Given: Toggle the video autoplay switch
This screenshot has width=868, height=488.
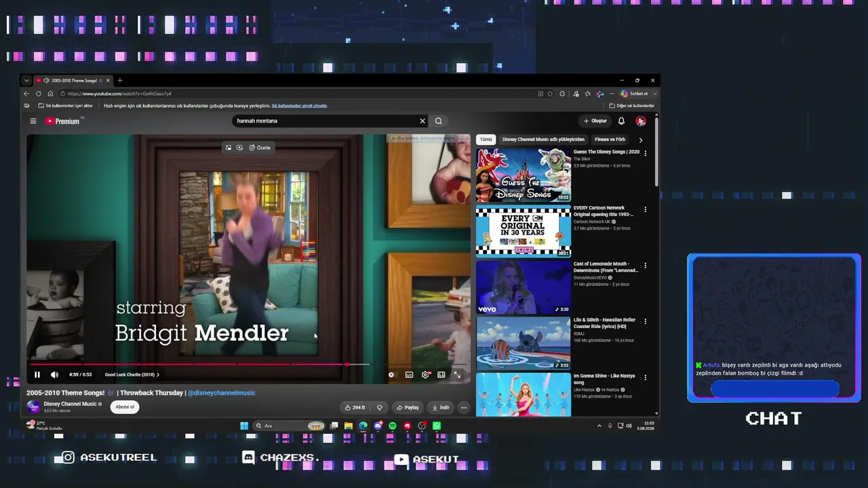Looking at the screenshot, I should (391, 375).
